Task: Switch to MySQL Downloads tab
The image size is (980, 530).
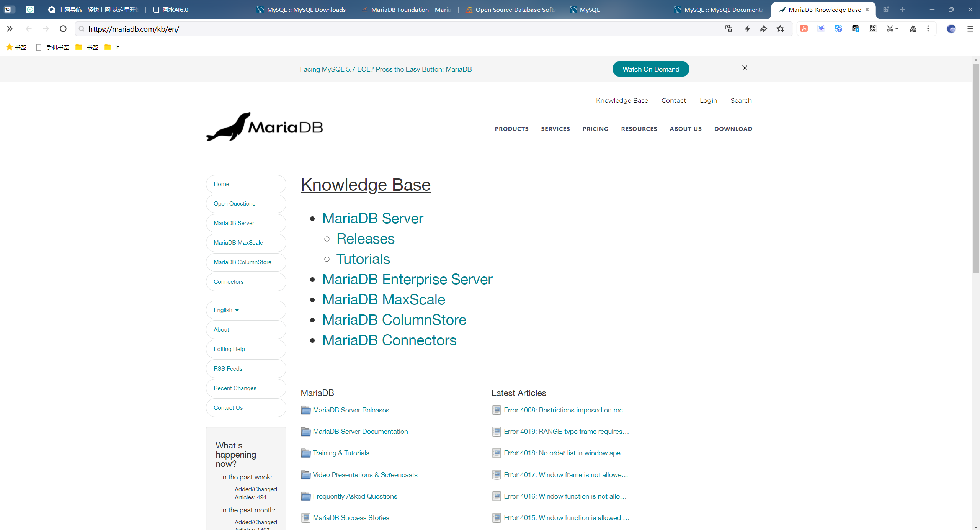Action: [x=301, y=10]
